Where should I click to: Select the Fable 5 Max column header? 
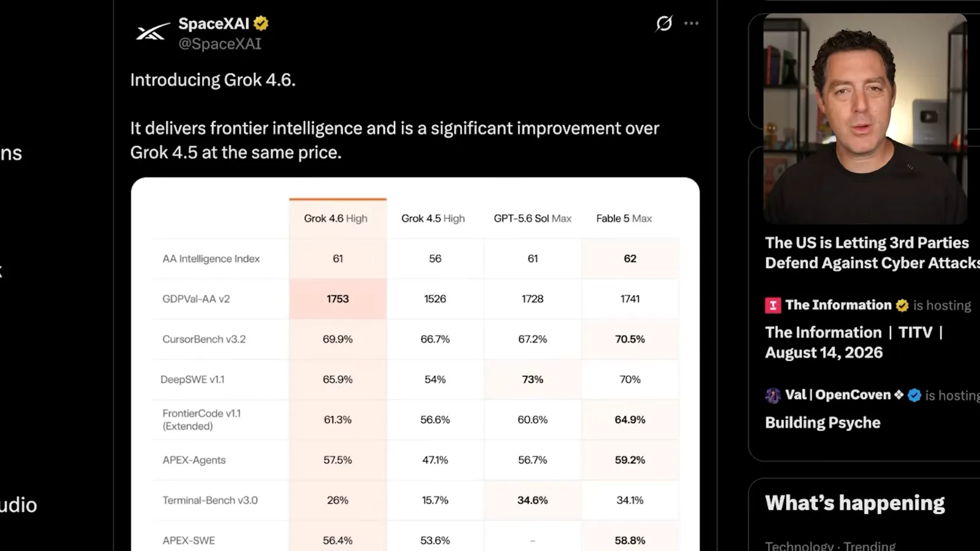tap(624, 219)
